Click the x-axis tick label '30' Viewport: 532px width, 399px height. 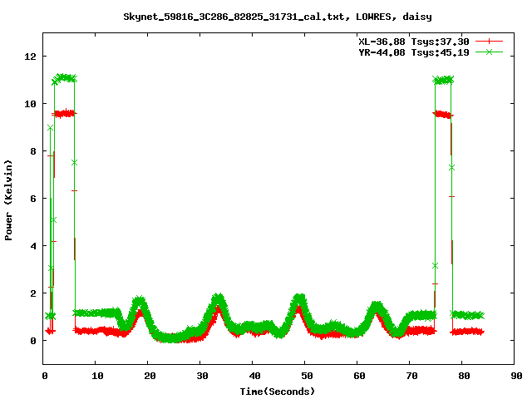pos(202,376)
